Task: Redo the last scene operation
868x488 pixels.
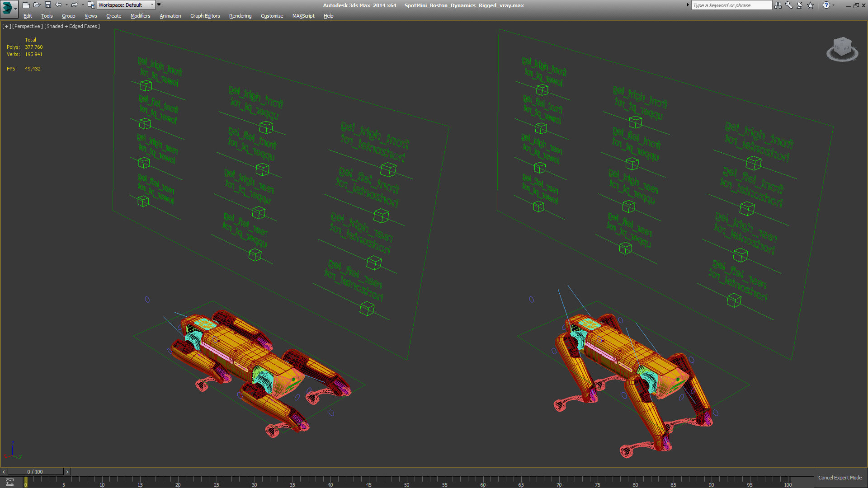Action: [75, 5]
